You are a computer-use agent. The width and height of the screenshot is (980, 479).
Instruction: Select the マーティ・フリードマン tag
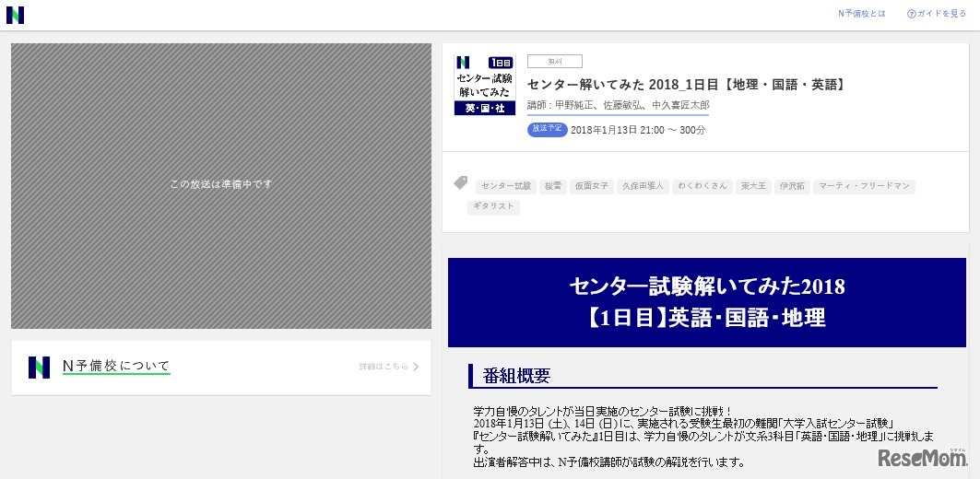(864, 186)
